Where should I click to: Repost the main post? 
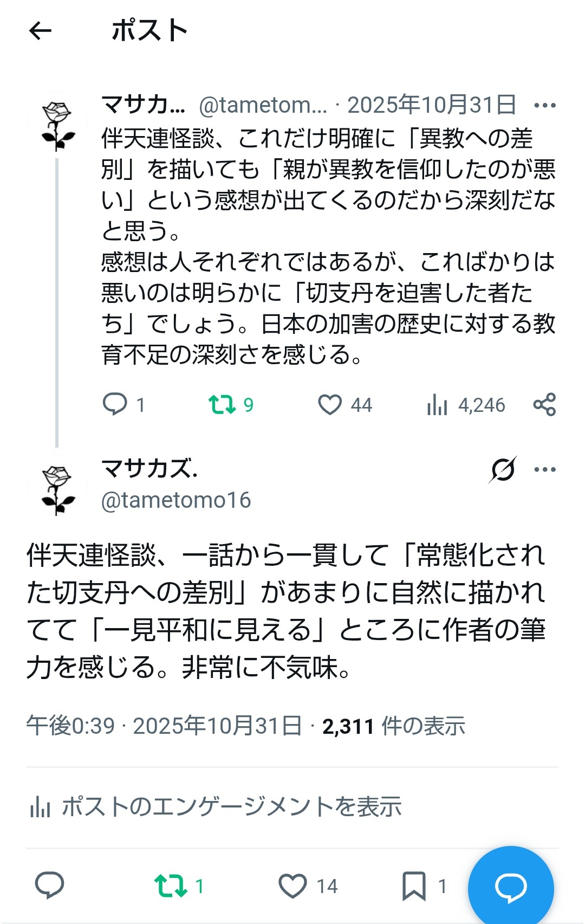(171, 886)
